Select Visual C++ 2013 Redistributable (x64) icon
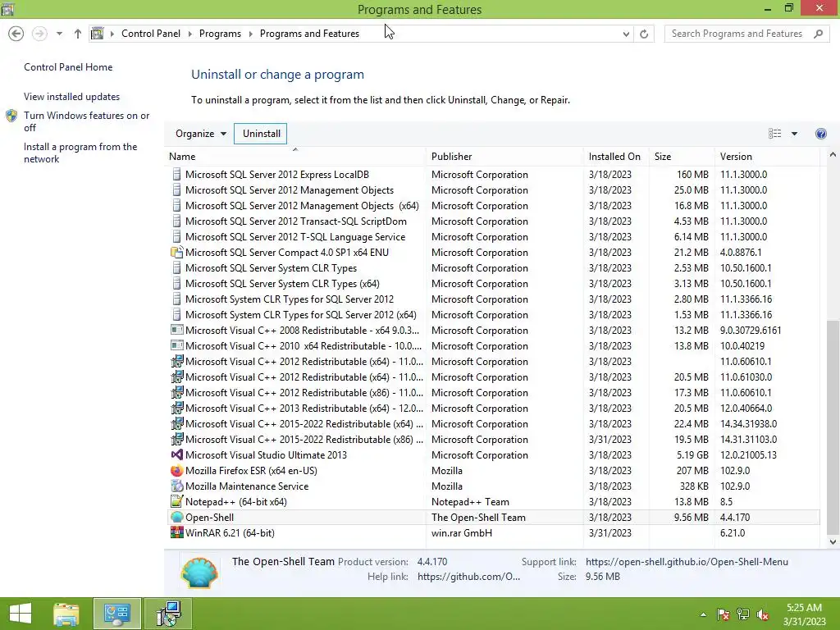The image size is (840, 630). tap(177, 409)
